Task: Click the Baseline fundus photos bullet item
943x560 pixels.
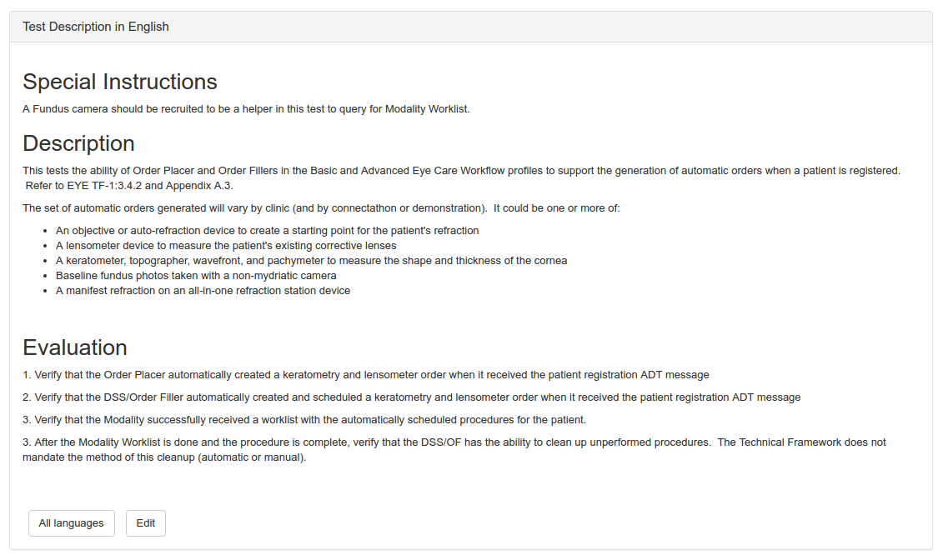Action: pos(196,276)
